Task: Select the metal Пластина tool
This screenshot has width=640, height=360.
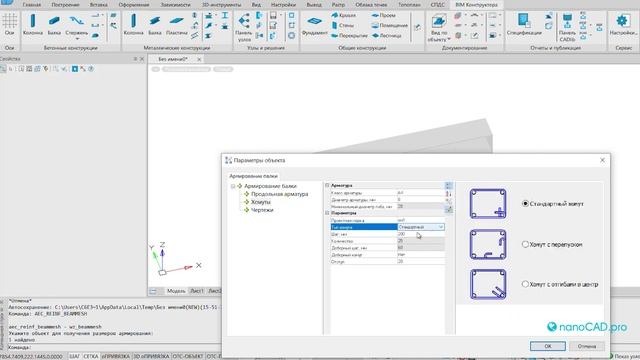Action: [177, 24]
